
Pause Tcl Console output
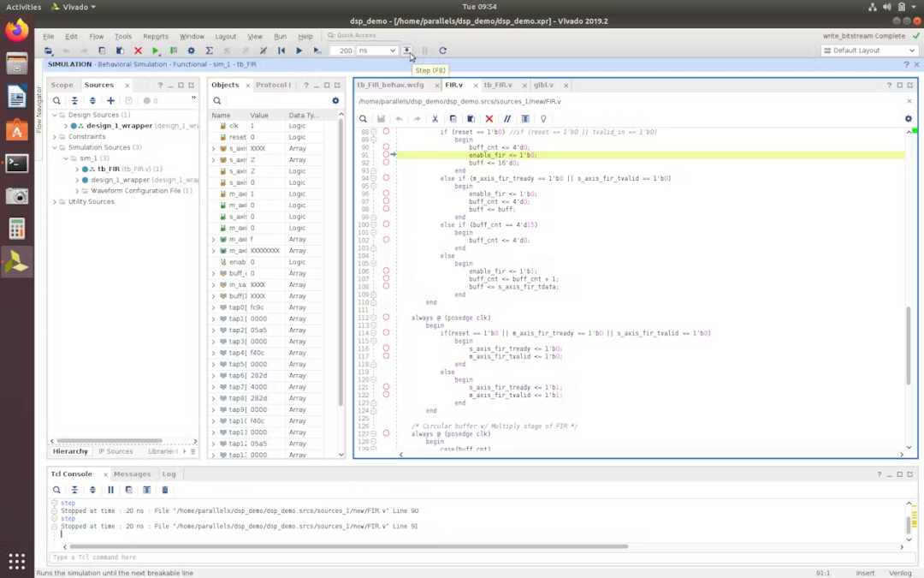coord(110,490)
